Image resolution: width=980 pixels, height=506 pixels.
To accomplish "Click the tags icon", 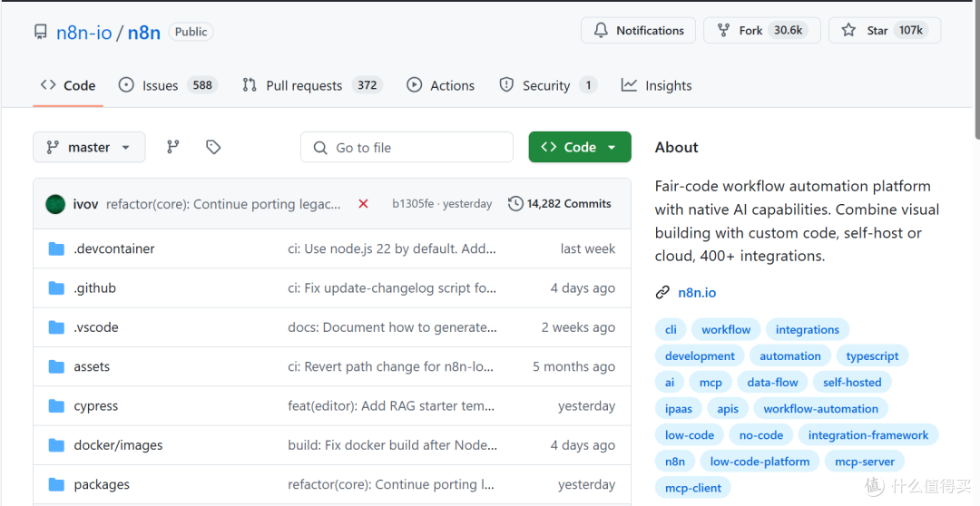I will coord(213,147).
